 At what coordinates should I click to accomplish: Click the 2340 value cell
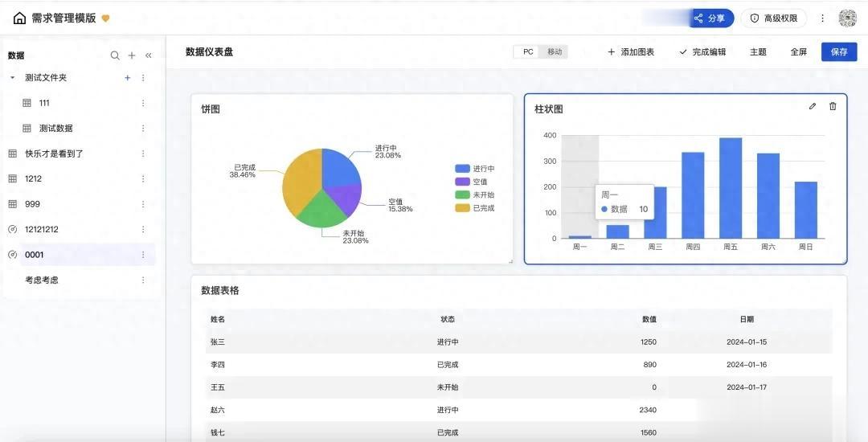coord(649,410)
